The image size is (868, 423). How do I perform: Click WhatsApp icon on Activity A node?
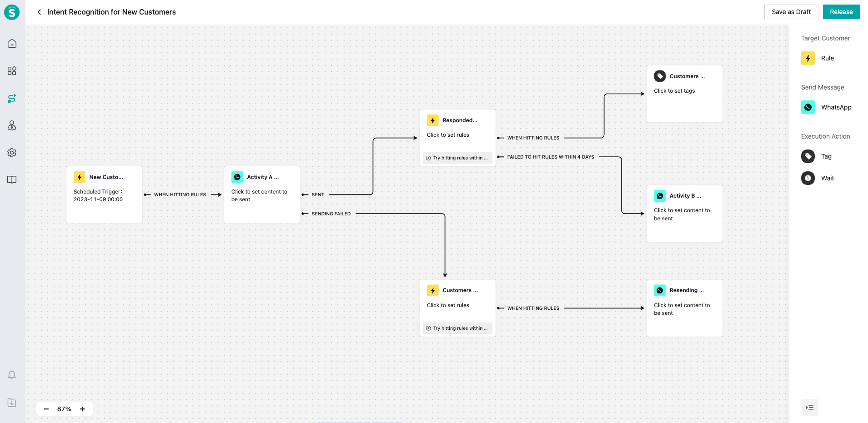pos(237,177)
